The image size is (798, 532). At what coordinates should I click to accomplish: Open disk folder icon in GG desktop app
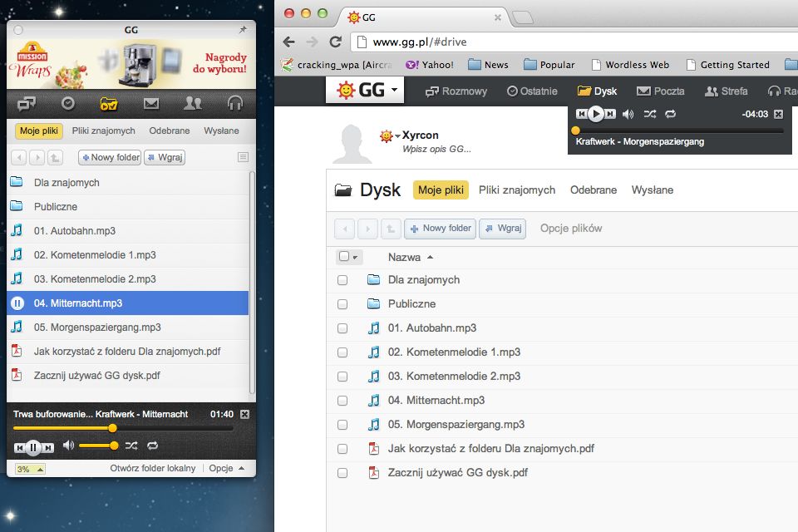(x=109, y=104)
